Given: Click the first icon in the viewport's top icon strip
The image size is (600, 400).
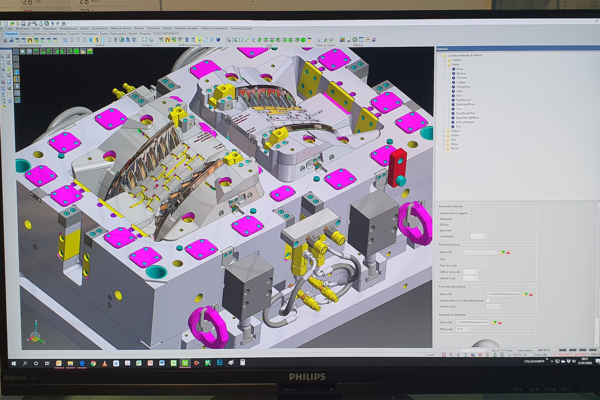Looking at the screenshot, I should pyautogui.click(x=16, y=51).
